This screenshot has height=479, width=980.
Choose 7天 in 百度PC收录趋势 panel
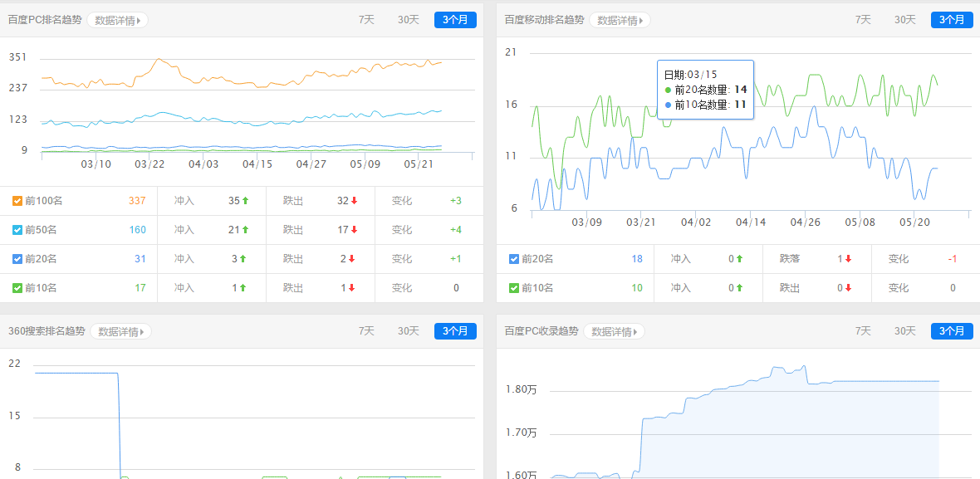[863, 331]
